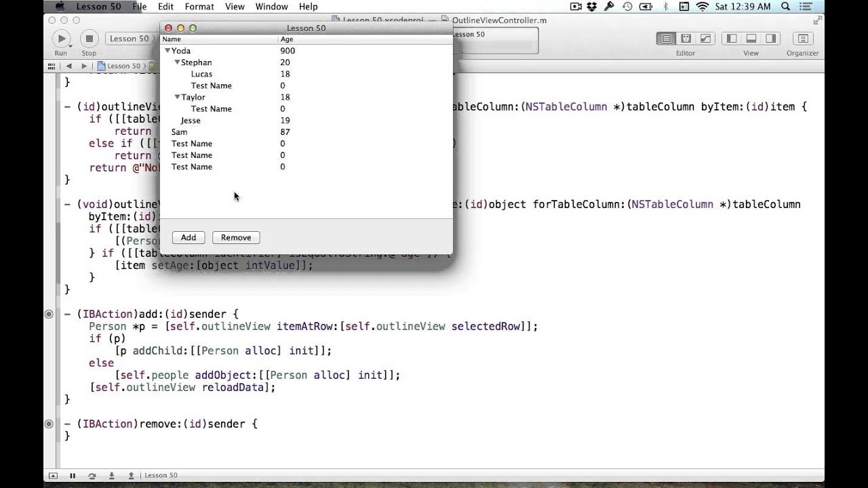Collapse the Taylor row disclosure triangle
The height and width of the screenshot is (488, 868).
(x=177, y=97)
